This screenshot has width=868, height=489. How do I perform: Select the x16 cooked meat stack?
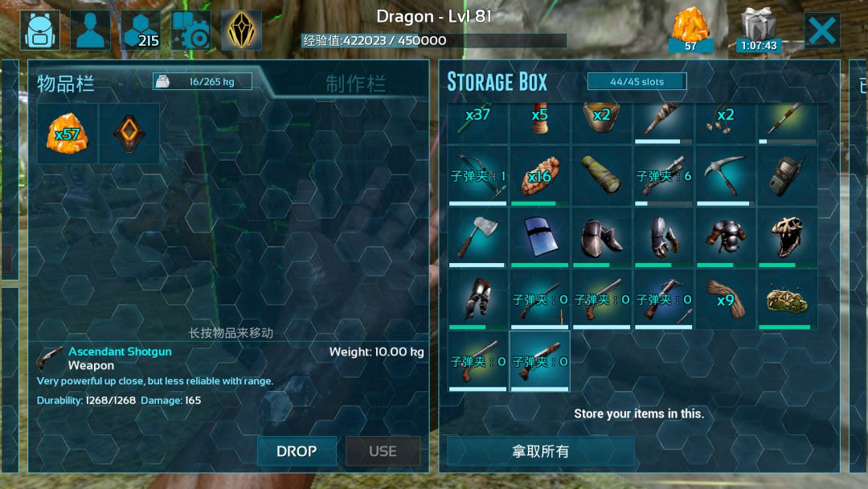(540, 176)
